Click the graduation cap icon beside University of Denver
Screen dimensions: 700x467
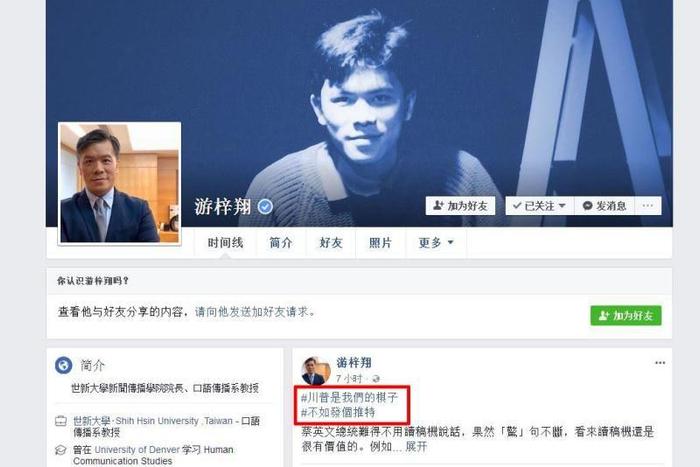point(61,450)
